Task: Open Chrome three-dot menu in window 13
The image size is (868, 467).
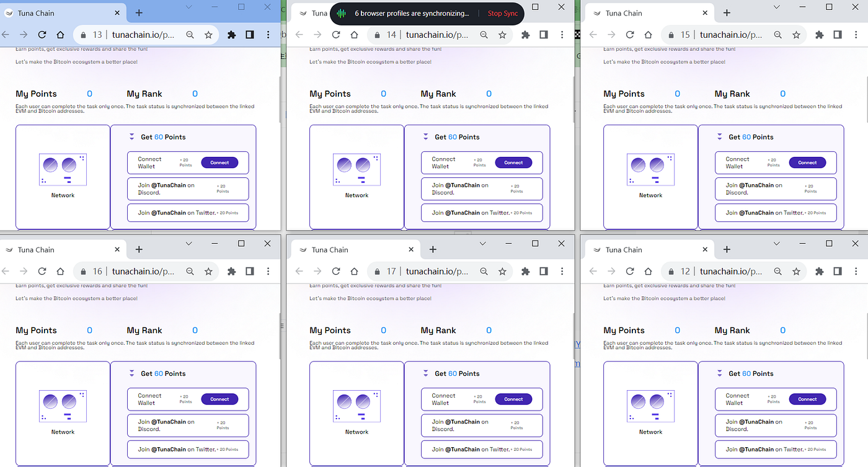Action: tap(268, 35)
